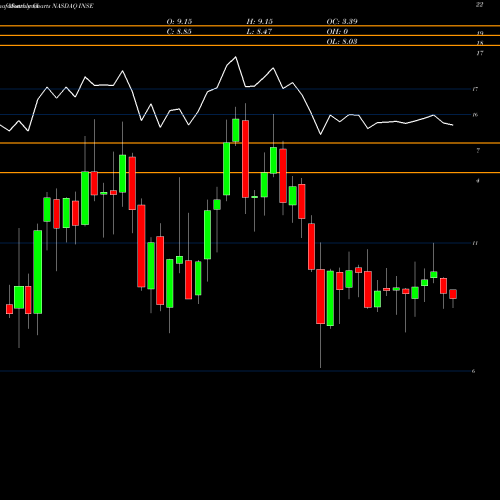Image resolution: width=500 pixels, height=500 pixels.
Task: Click the 16 label beside the blue gridline
Action: tap(475, 115)
